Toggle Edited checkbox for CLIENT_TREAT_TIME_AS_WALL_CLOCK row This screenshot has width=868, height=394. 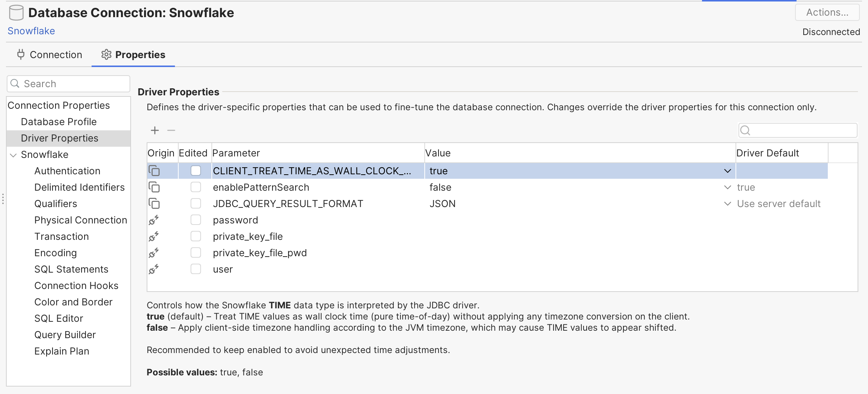pos(196,171)
